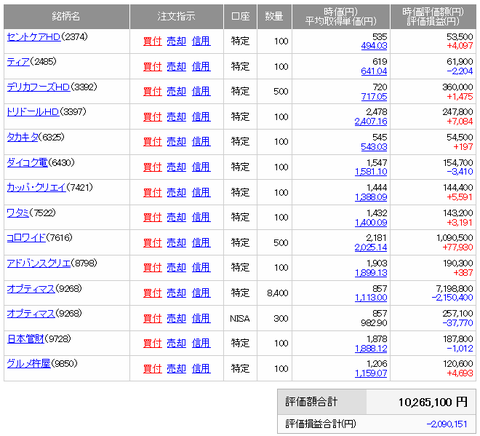Select total loss value -2,090,151
This screenshot has width=480, height=436.
coord(447,424)
